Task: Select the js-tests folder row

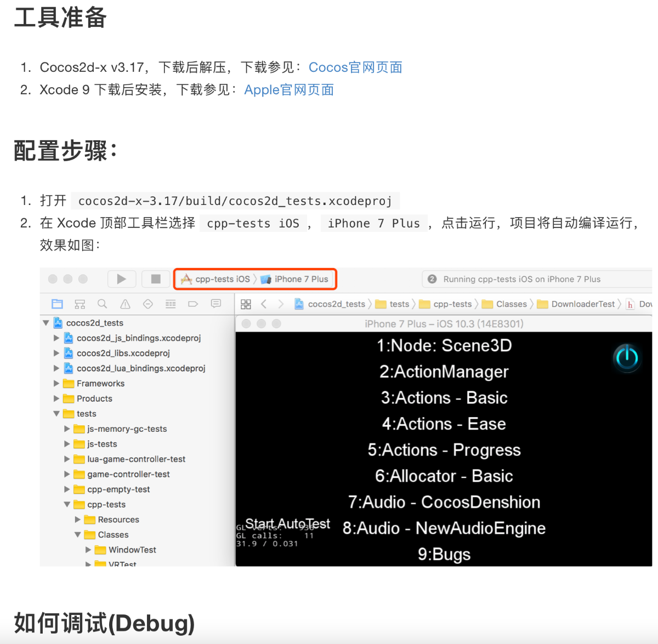Action: point(137,444)
